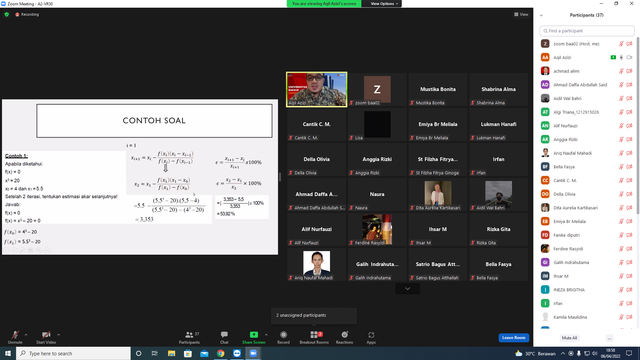The width and height of the screenshot is (640, 360).
Task: Open Google Chrome from taskbar
Action: pos(220,353)
